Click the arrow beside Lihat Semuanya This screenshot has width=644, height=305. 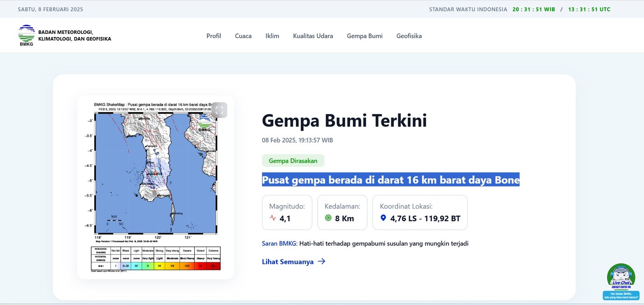(x=321, y=261)
